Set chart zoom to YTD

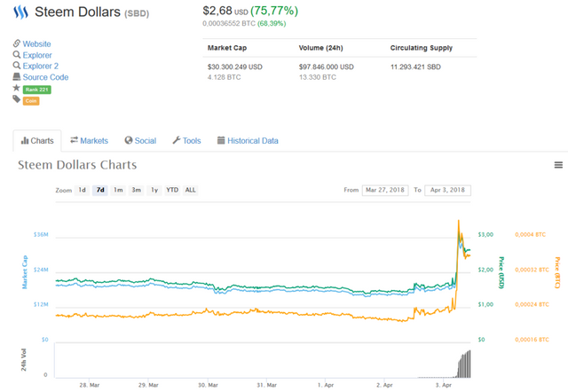coord(172,190)
